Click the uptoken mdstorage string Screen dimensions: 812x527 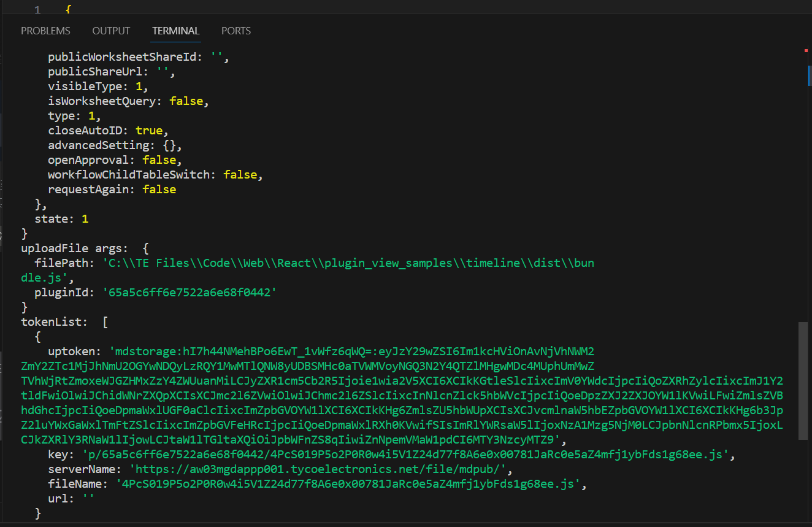tap(351, 352)
